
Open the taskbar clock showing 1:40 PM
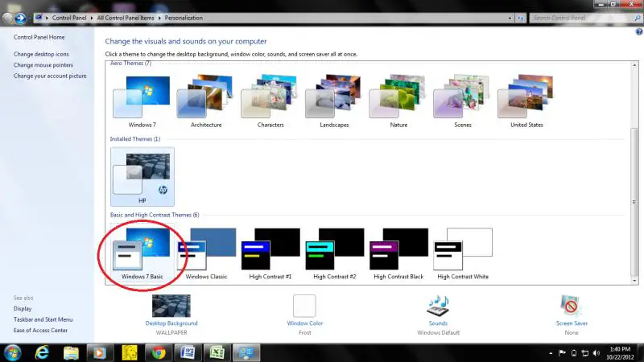[x=620, y=353]
